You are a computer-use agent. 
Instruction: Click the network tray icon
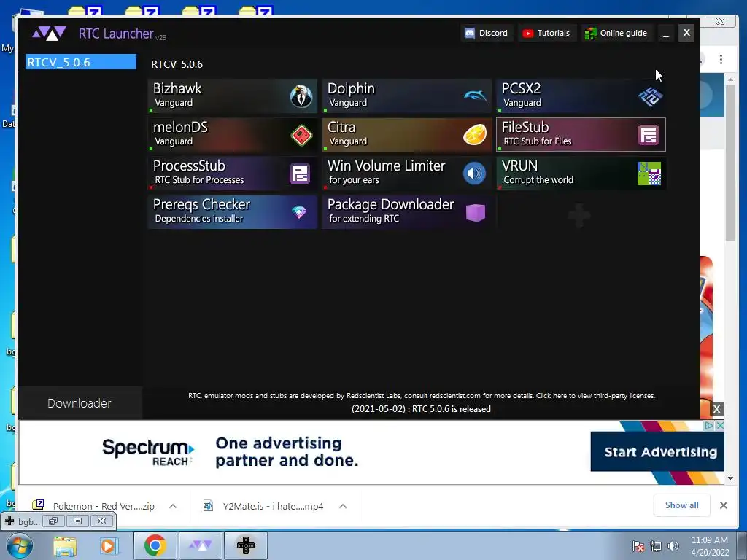click(x=656, y=546)
